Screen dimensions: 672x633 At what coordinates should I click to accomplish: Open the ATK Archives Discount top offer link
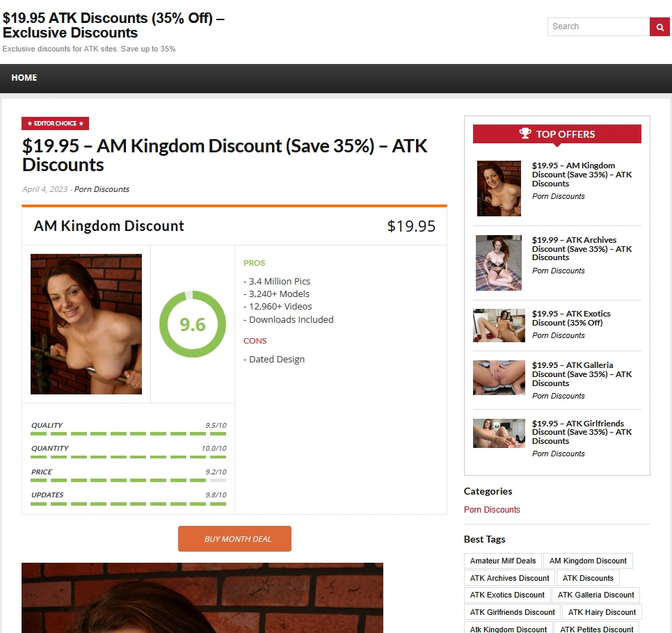582,249
